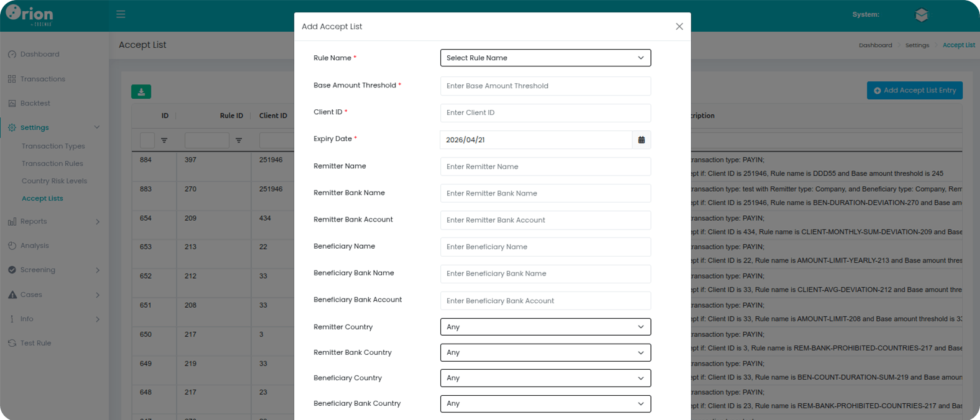Expand the Remitter Country dropdown

[x=545, y=327]
